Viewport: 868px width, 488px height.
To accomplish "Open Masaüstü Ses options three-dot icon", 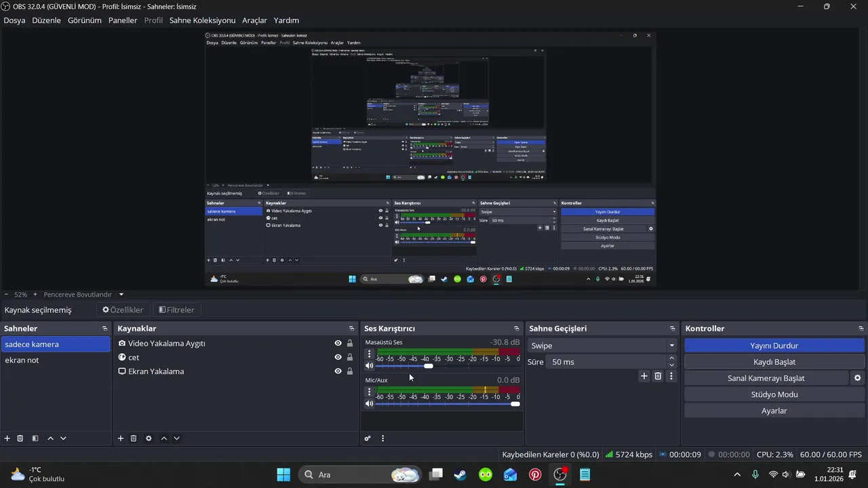I will pyautogui.click(x=369, y=354).
